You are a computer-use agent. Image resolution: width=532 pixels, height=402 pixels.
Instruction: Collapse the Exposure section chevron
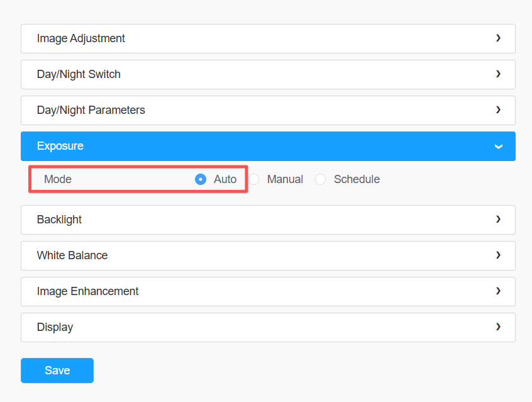(x=498, y=147)
